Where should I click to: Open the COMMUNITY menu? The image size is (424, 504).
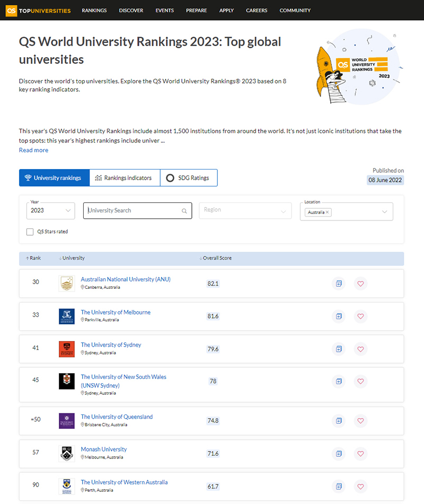(295, 11)
